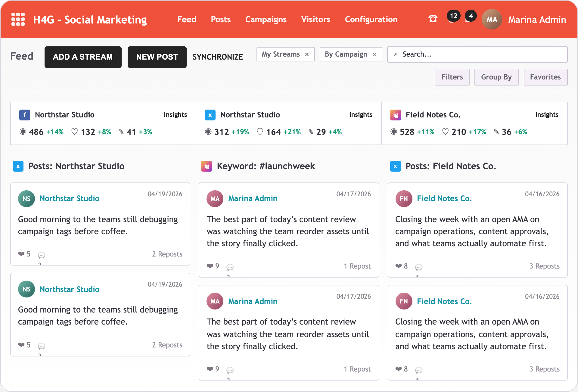The image size is (578, 392).
Task: Click Instagram icon beside Field Notes Co. stats
Action: point(395,115)
